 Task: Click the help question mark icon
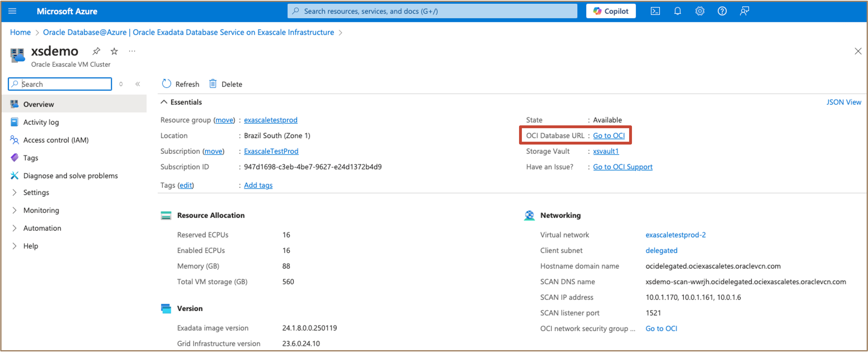pyautogui.click(x=722, y=11)
